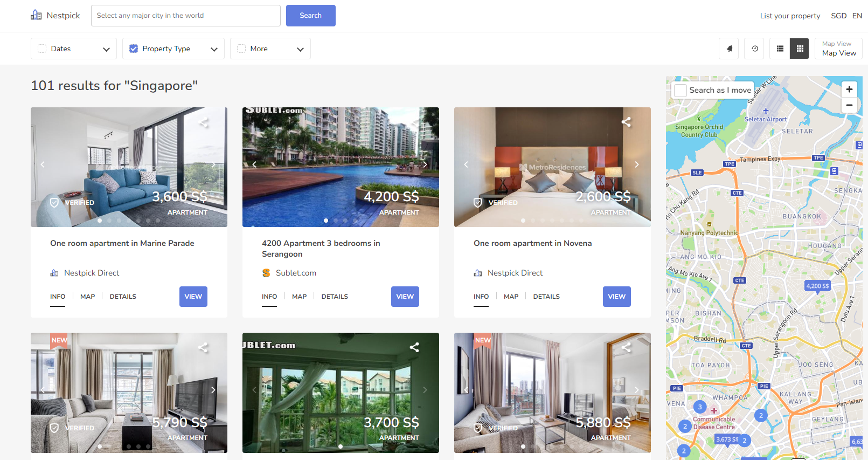This screenshot has height=460, width=868.
Task: Show next photo of 5,790 S$ apartment
Action: click(213, 390)
